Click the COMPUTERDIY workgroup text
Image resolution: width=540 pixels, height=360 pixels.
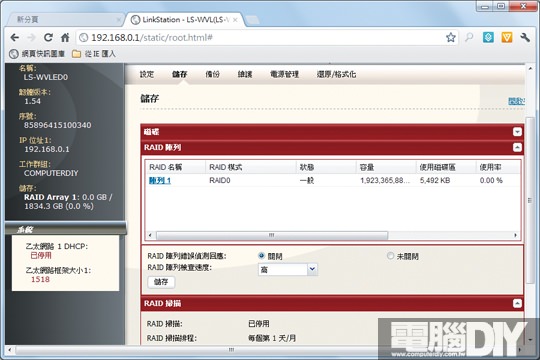pyautogui.click(x=51, y=173)
